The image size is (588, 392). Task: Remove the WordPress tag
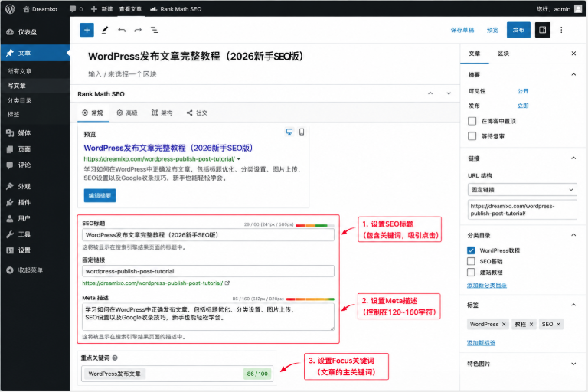(504, 325)
